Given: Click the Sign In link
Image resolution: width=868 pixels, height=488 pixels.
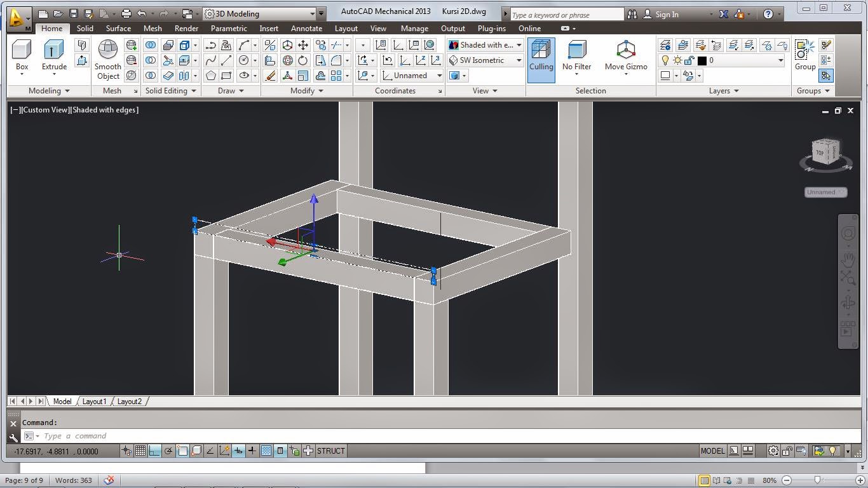Looking at the screenshot, I should click(x=666, y=13).
